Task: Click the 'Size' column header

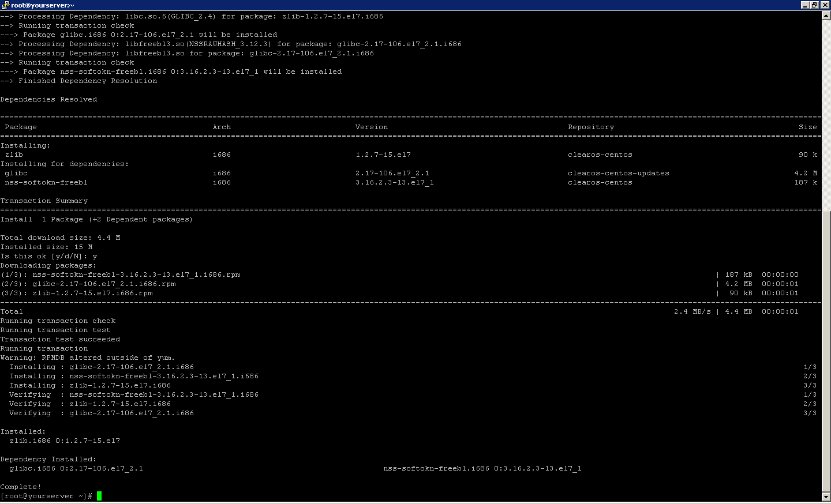Action: tap(808, 127)
